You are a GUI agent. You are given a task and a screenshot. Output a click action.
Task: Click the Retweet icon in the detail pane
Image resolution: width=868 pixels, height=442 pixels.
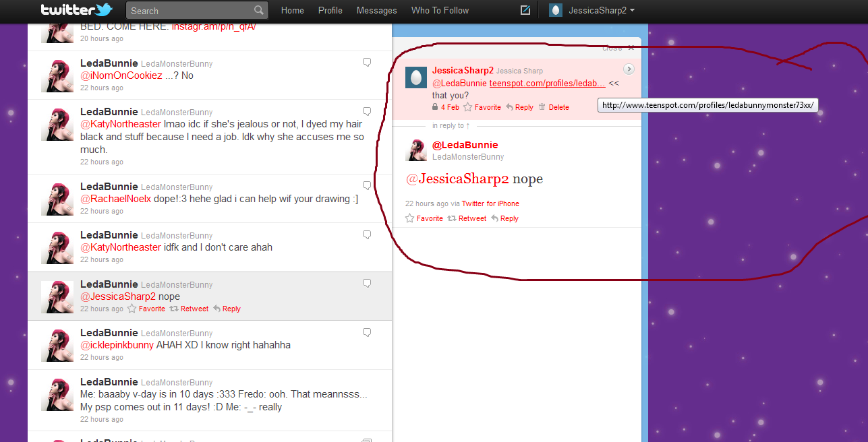click(x=452, y=218)
